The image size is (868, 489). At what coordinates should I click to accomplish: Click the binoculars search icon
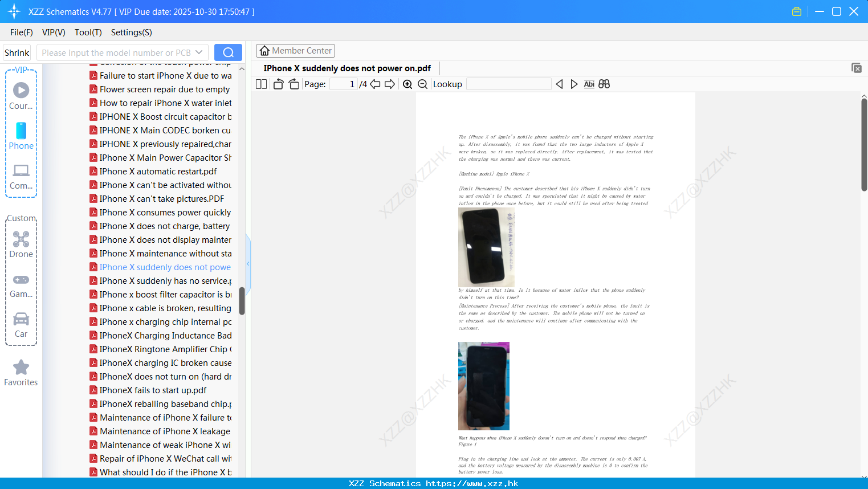pyautogui.click(x=604, y=84)
